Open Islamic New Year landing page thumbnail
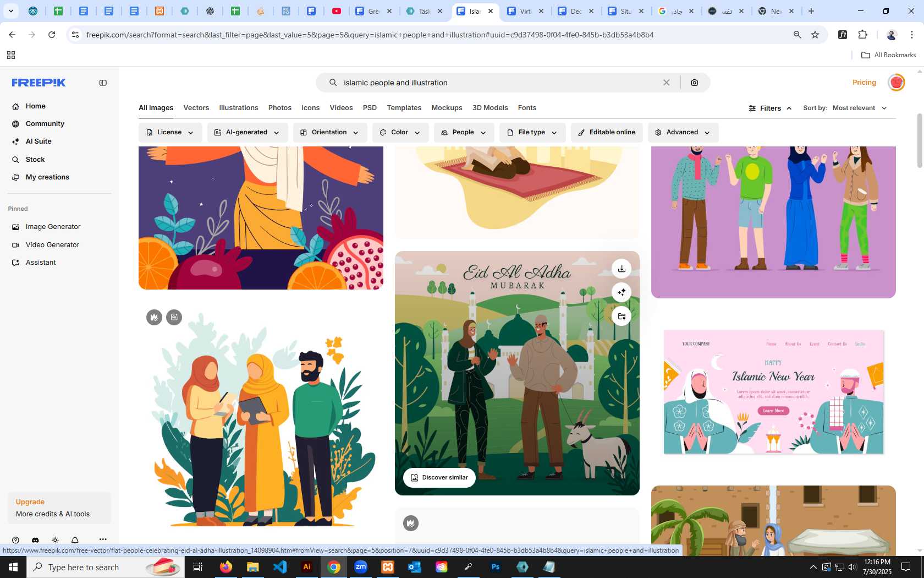924x578 pixels. (x=773, y=392)
